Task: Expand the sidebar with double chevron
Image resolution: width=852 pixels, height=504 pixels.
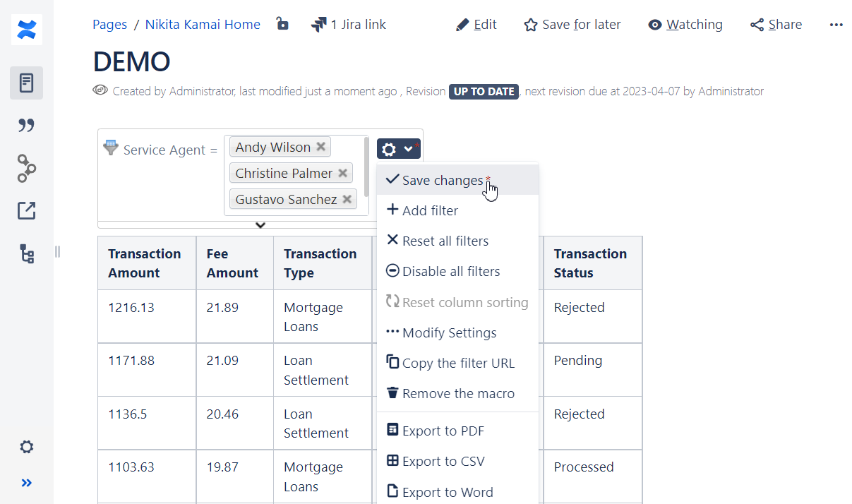Action: [x=27, y=483]
